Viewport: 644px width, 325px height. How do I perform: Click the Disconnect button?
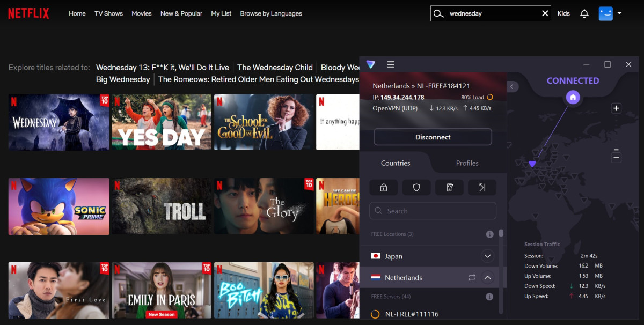tap(433, 137)
